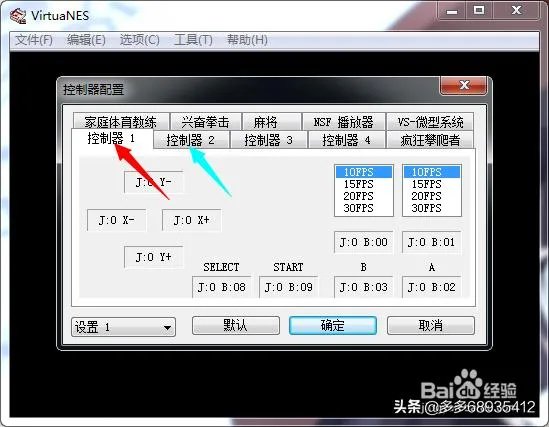Viewport: 549px width, 427px height.
Task: Switch to the 控制器 4 tab
Action: (x=347, y=140)
